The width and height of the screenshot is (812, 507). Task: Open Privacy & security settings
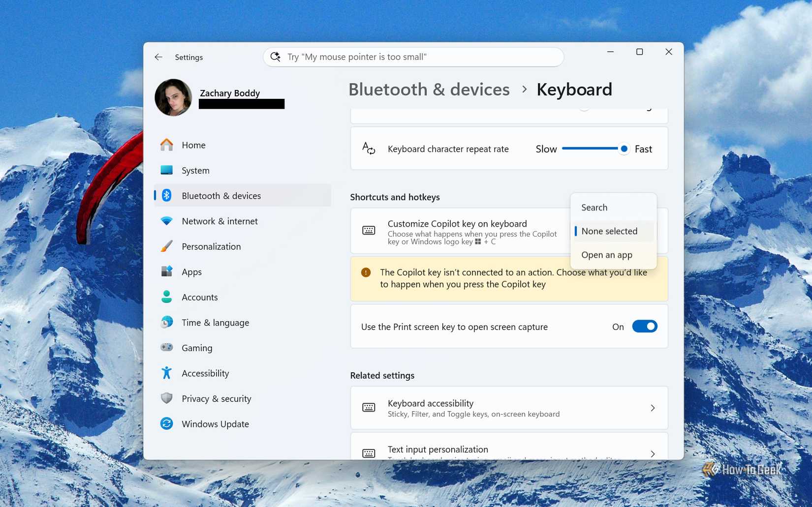[x=243, y=398]
